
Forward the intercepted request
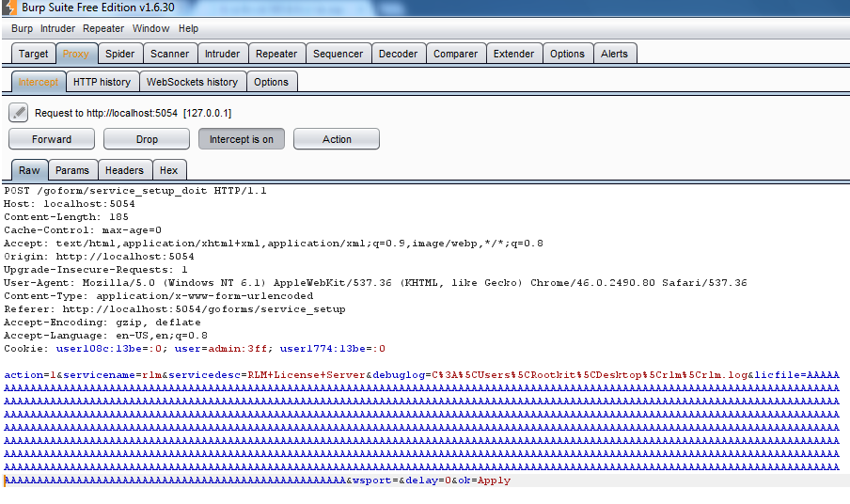(x=52, y=139)
